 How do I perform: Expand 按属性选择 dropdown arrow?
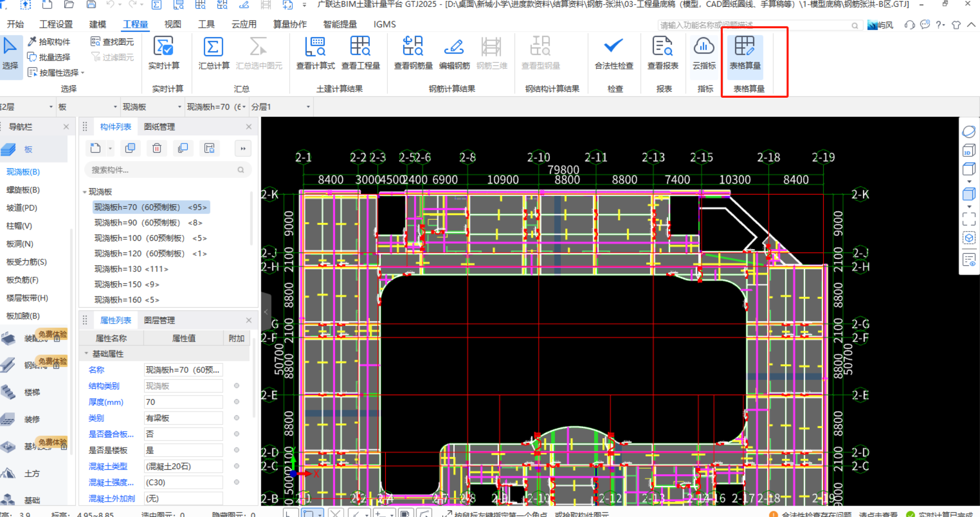(x=83, y=73)
